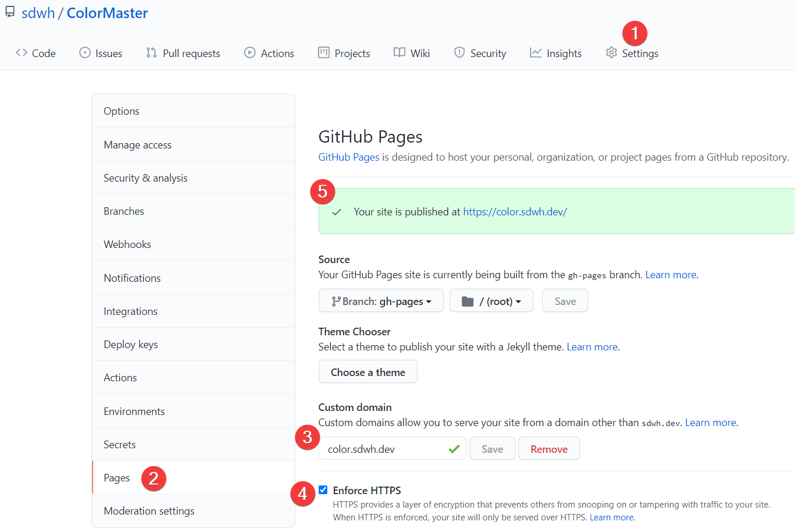Click the Settings gear icon
The height and width of the screenshot is (532, 795).
pyautogui.click(x=611, y=52)
